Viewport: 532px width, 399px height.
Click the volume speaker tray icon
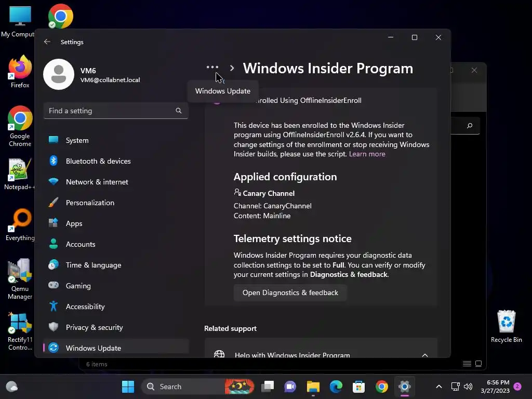468,387
